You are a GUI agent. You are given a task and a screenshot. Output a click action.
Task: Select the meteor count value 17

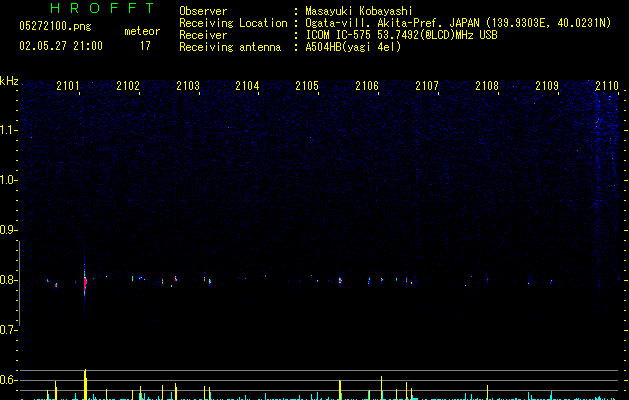click(x=145, y=46)
